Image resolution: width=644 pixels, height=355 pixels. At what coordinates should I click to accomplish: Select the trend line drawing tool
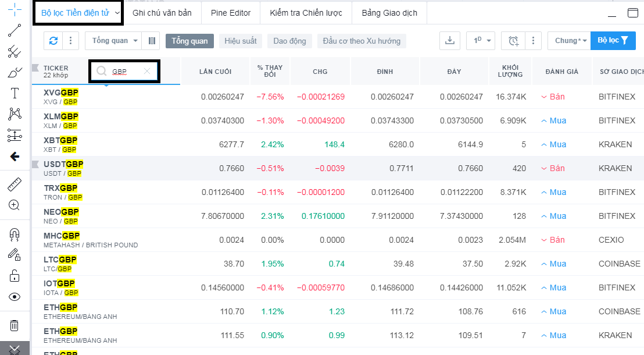click(x=15, y=31)
